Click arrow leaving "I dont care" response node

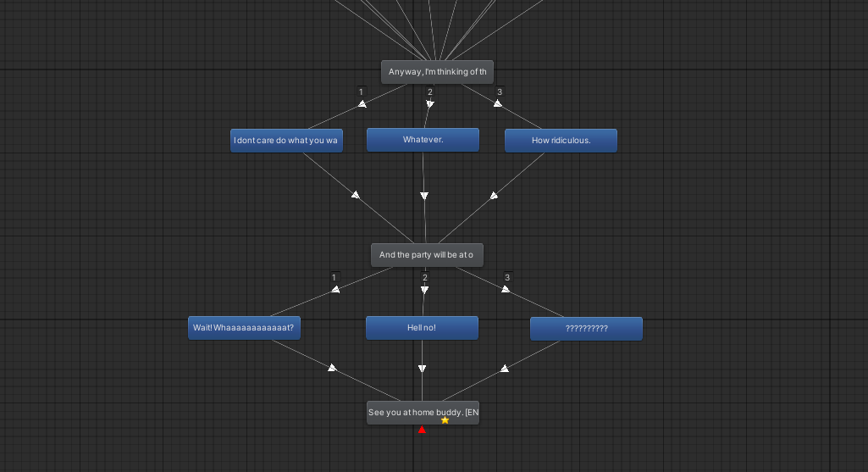point(356,195)
